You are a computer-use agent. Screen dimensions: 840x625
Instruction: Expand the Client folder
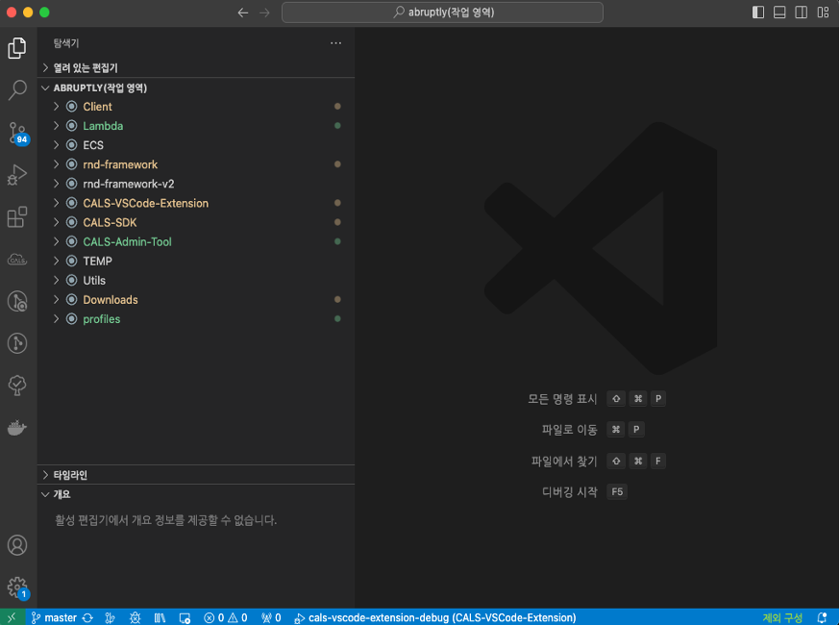57,106
